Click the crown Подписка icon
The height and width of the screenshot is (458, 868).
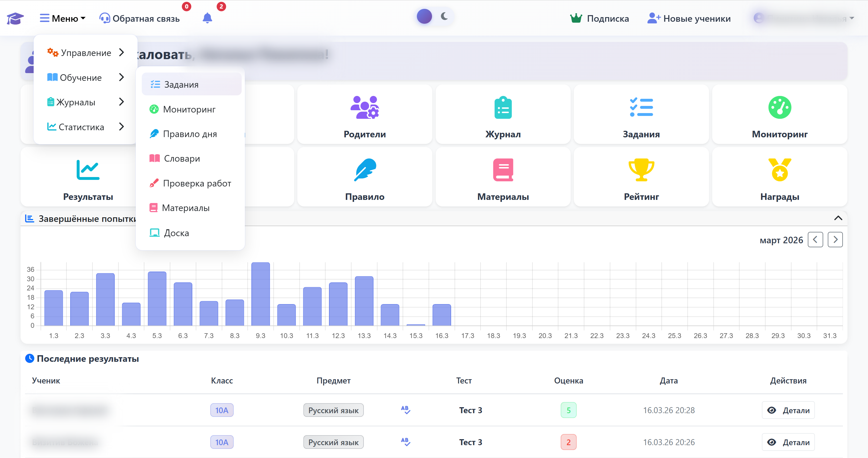576,18
